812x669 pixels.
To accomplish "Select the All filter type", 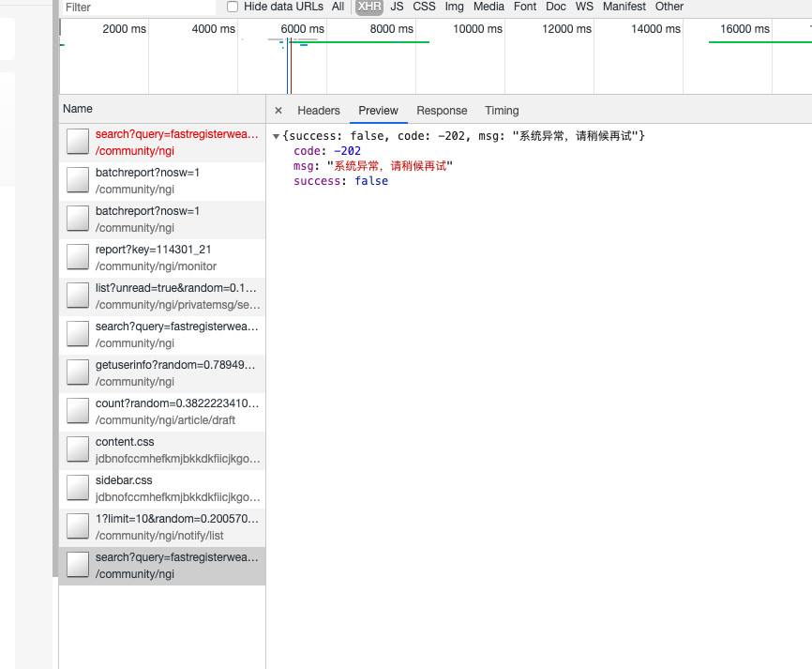I will (338, 7).
